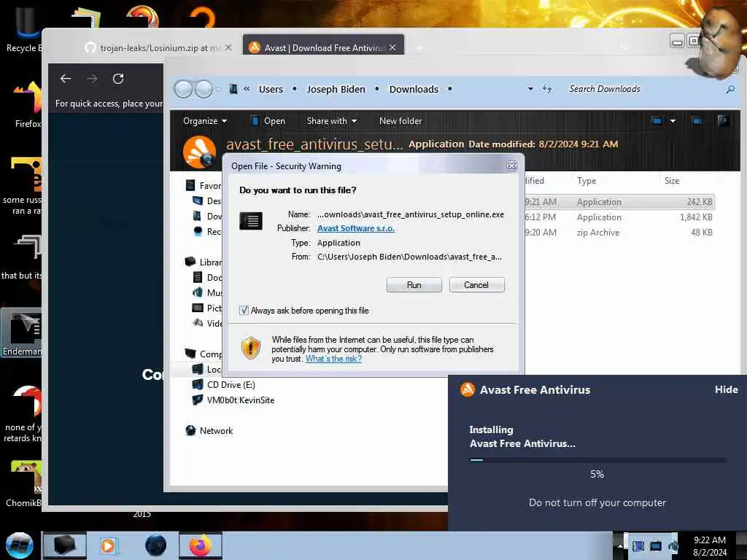This screenshot has width=747, height=560.
Task: Close the Security Warning dialog with X
Action: click(x=511, y=166)
